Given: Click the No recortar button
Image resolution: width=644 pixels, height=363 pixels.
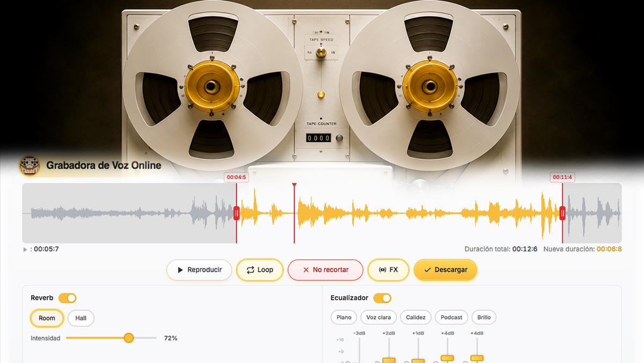Looking at the screenshot, I should 326,270.
